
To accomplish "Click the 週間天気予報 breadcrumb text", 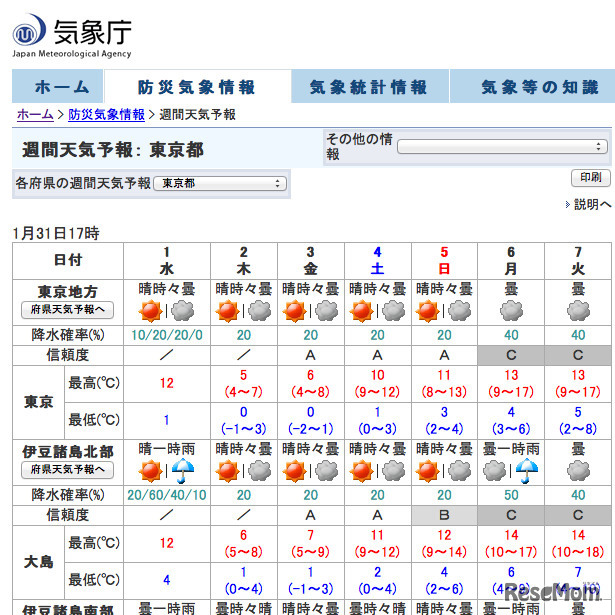I will [x=197, y=115].
